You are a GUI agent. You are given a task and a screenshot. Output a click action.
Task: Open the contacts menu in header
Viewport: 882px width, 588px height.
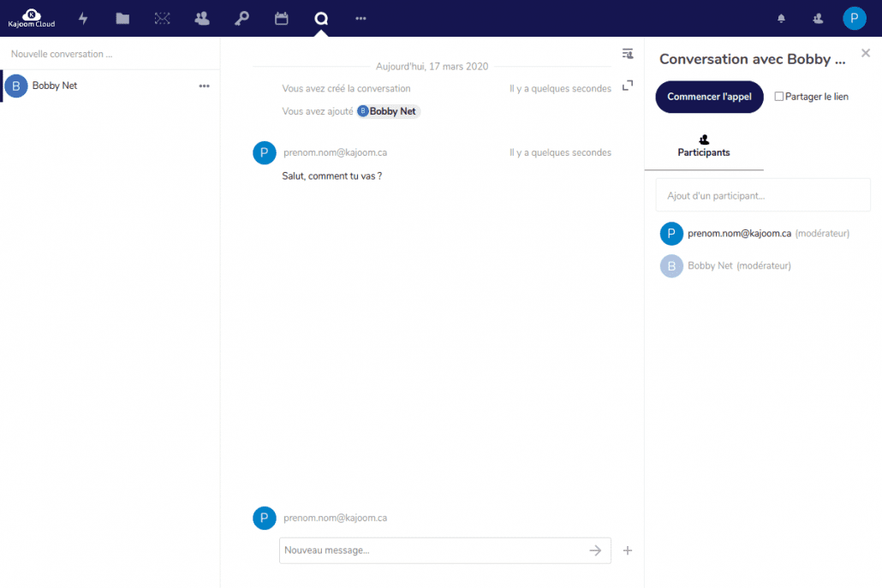[818, 19]
